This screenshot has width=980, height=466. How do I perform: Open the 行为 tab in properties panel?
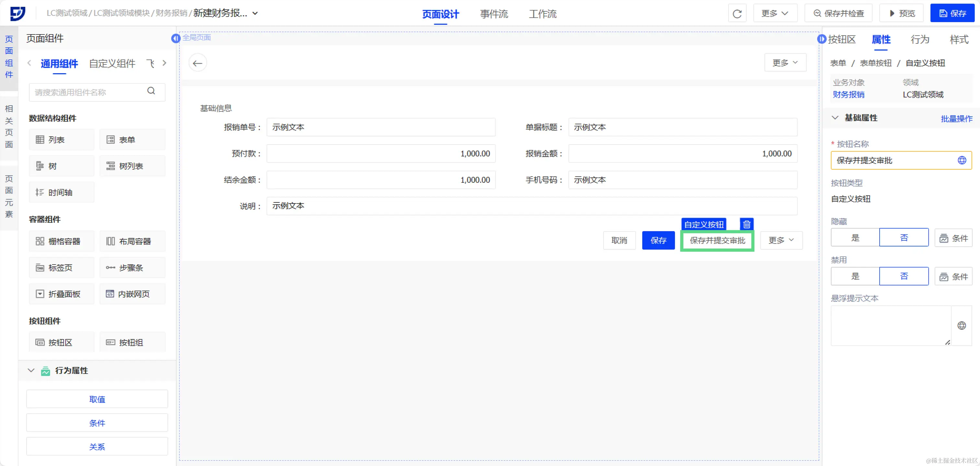click(919, 40)
